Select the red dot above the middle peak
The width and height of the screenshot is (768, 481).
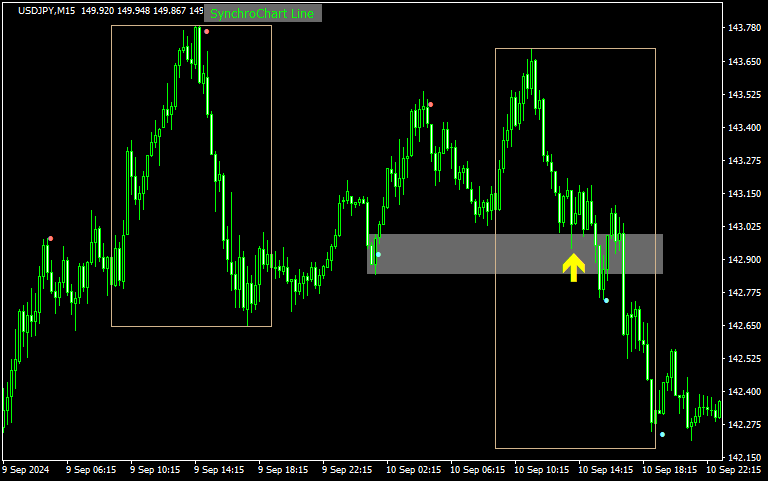point(430,104)
